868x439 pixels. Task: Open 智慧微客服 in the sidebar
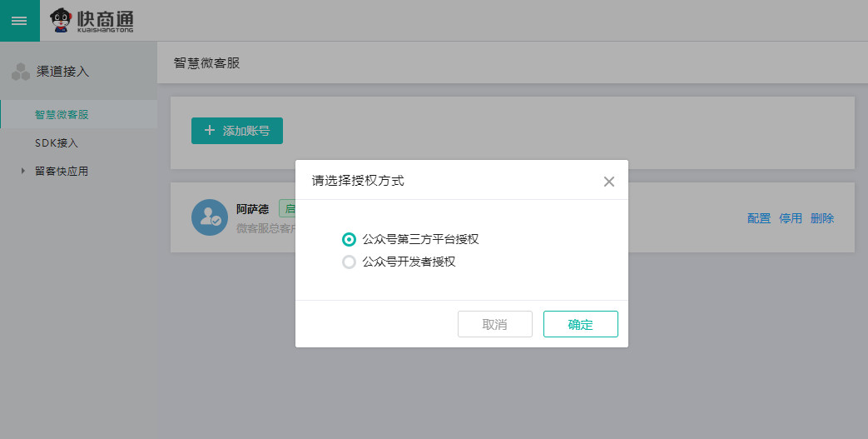coord(62,114)
